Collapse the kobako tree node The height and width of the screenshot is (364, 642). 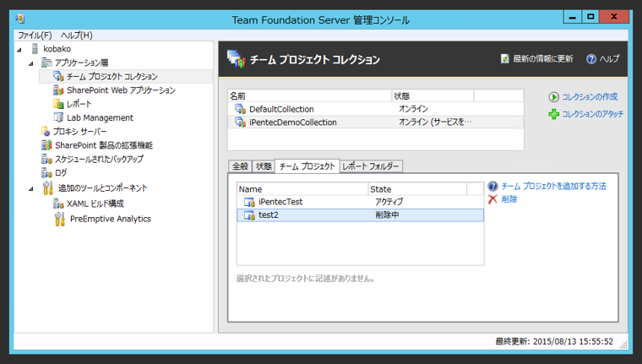(19, 50)
